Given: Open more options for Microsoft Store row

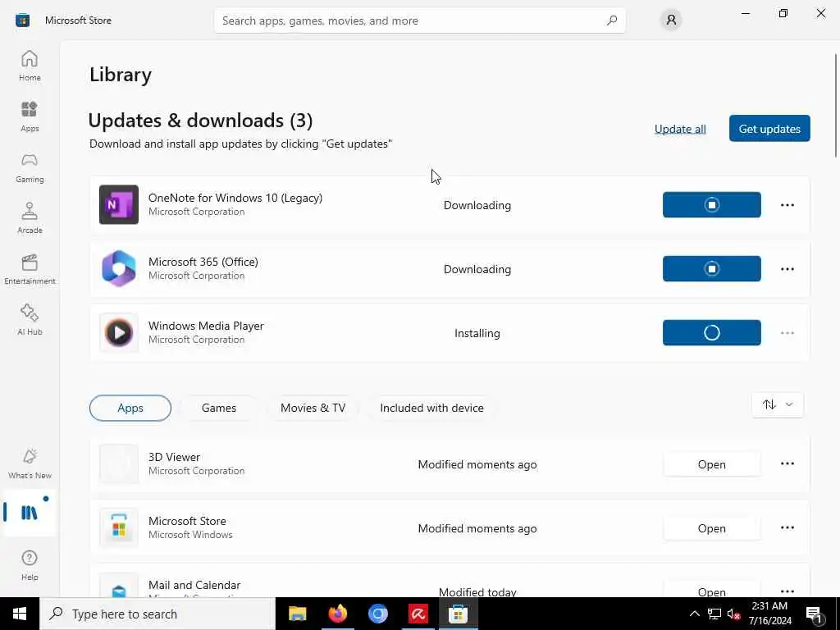Looking at the screenshot, I should [x=787, y=527].
